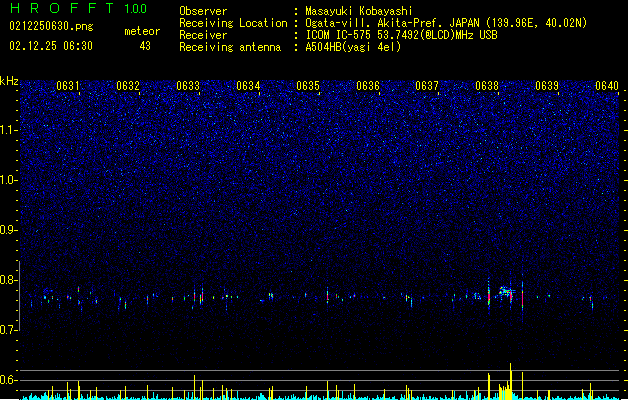Image resolution: width=629 pixels, height=400 pixels.
Task: Click the 0639 time marker
Action: pyautogui.click(x=547, y=86)
